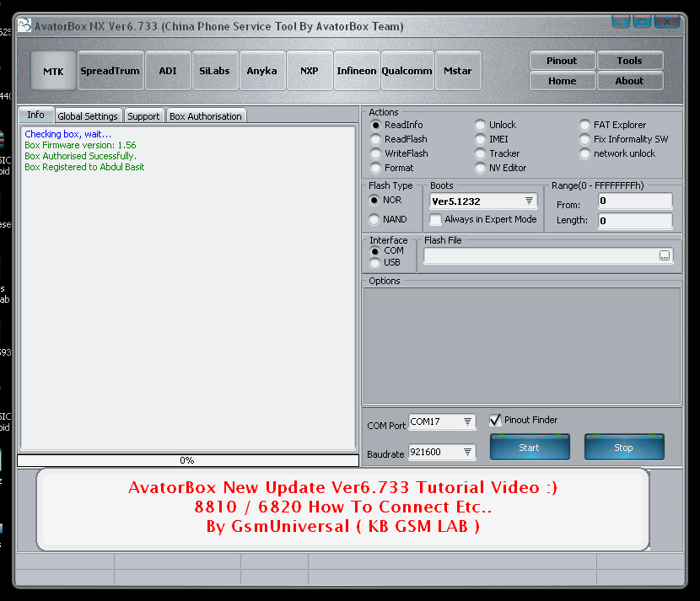Click 'Box Firmware version: 1.56' log line
Viewport: 700px width, 601px height.
pyautogui.click(x=80, y=145)
